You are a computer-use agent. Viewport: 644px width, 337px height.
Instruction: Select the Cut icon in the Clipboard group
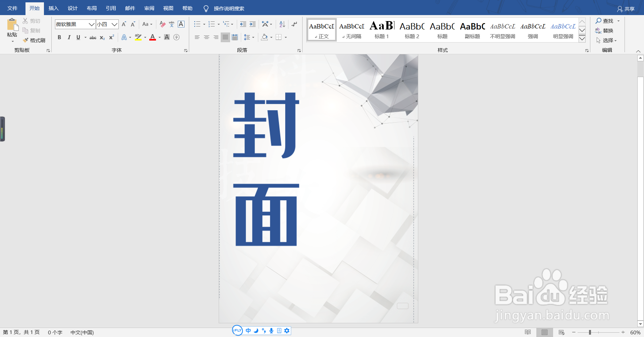point(25,20)
